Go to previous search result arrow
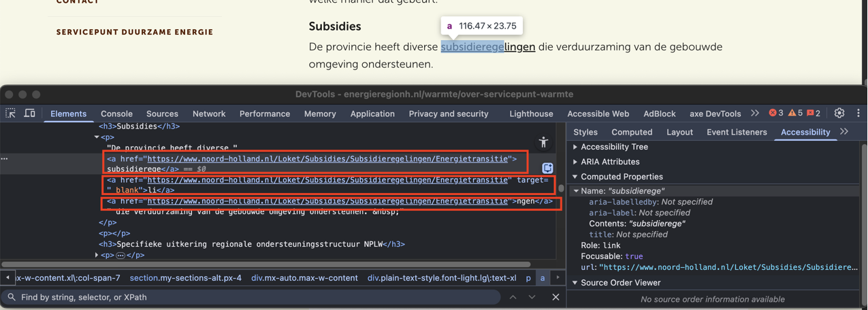The height and width of the screenshot is (310, 868). click(513, 297)
